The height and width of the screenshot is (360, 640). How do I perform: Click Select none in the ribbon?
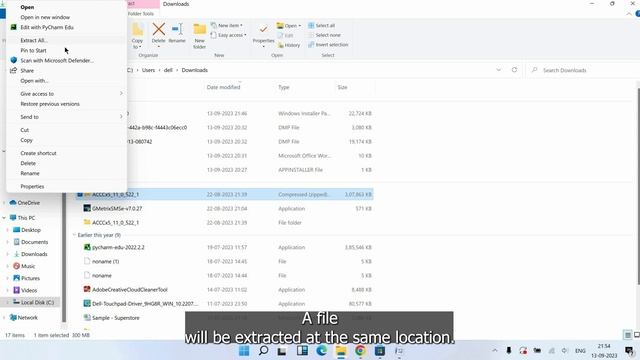point(324,35)
